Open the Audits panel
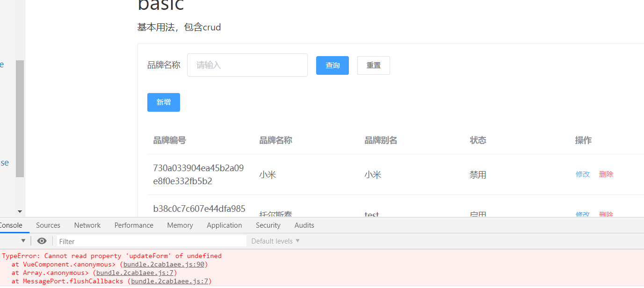This screenshot has height=288, width=644. click(304, 225)
